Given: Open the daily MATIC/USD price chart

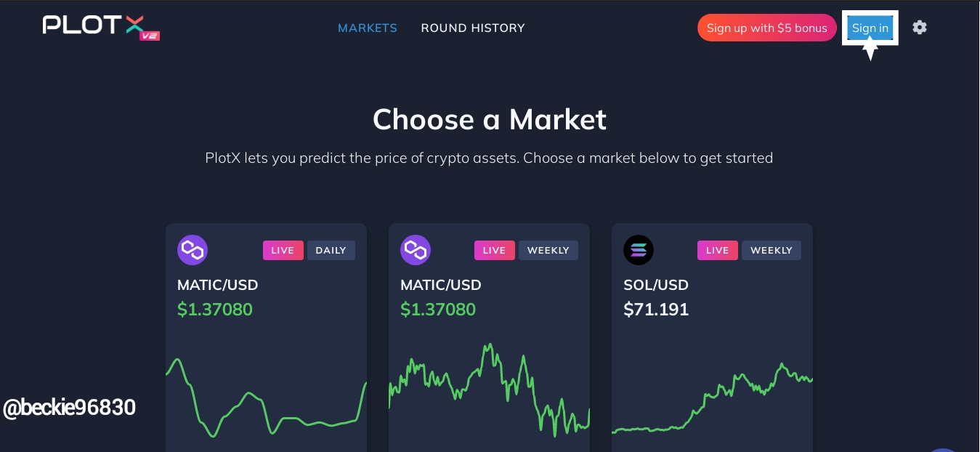Looking at the screenshot, I should point(266,396).
